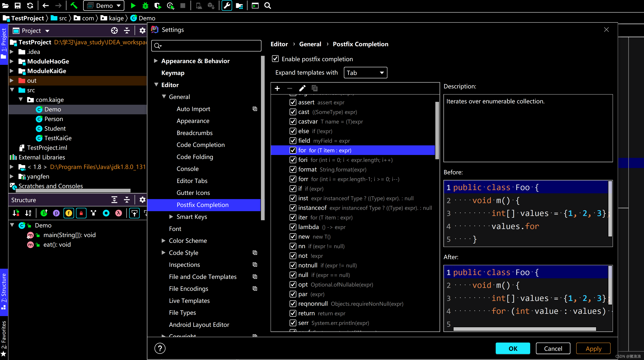Edit the selected template with pencil icon
Viewport: 644px width, 360px height.
(x=302, y=88)
